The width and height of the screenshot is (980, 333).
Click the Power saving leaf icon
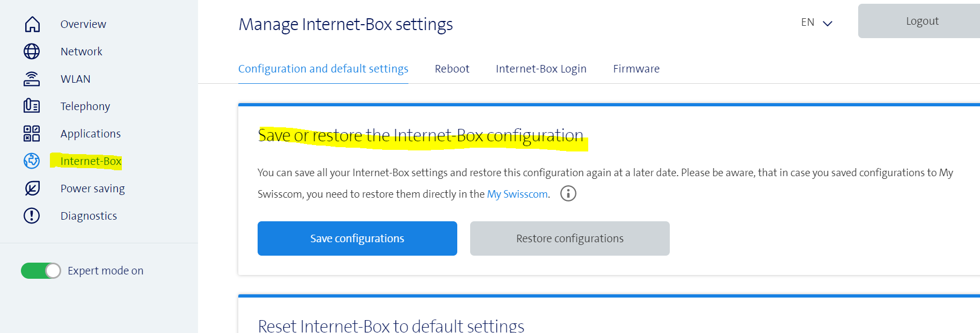pos(32,188)
